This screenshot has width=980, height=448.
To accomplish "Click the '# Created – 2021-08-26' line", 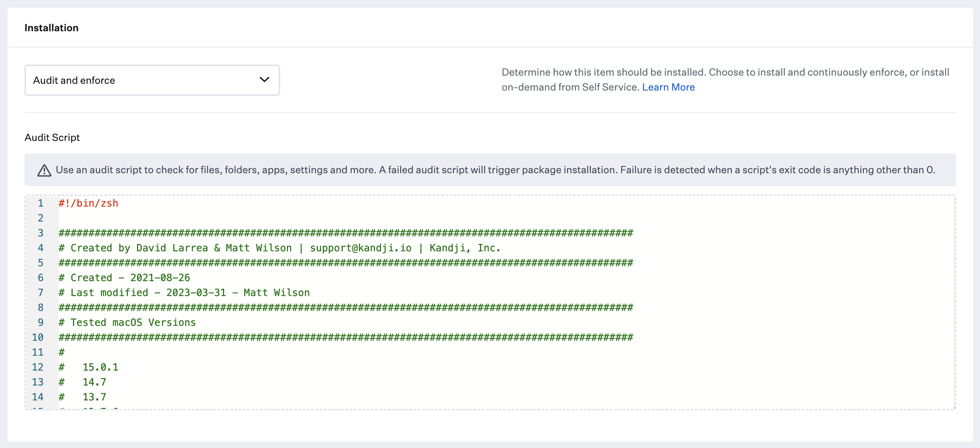I will coord(124,278).
